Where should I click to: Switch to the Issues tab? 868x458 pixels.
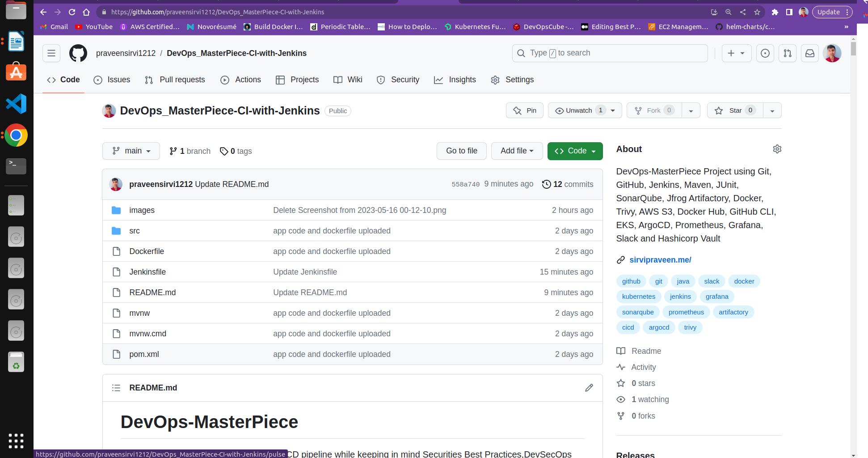pos(112,80)
